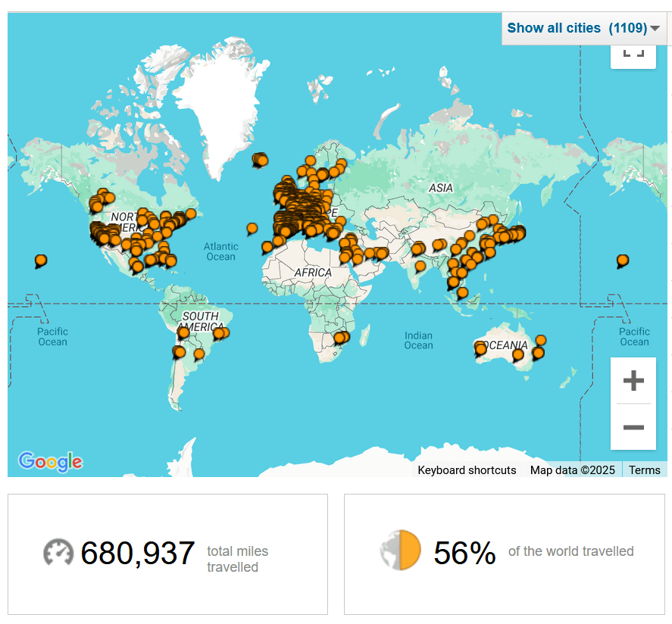Screen dimensions: 672x624
Task: Open Keyboard shortcuts for the map
Action: pos(467,470)
